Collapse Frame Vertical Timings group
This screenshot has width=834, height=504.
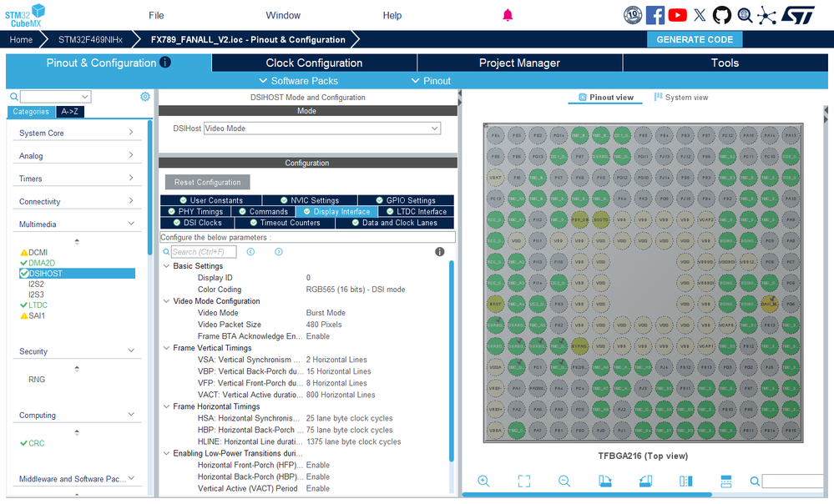[x=166, y=348]
